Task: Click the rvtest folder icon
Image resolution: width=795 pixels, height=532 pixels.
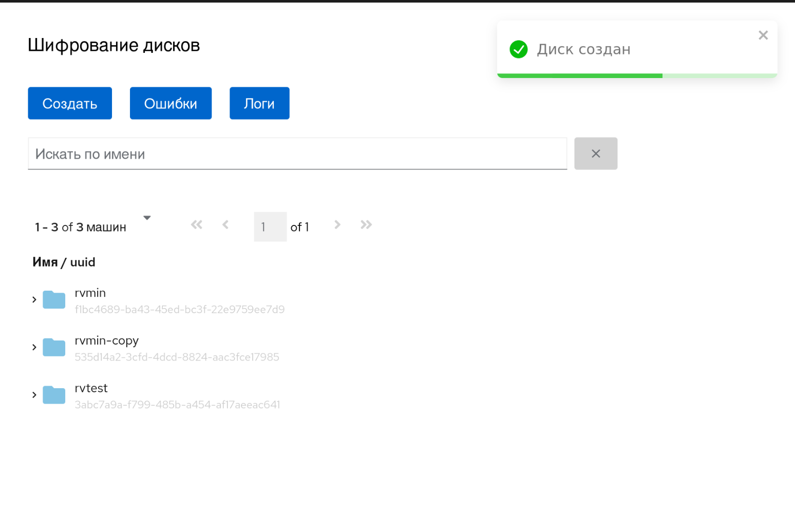Action: pyautogui.click(x=54, y=395)
